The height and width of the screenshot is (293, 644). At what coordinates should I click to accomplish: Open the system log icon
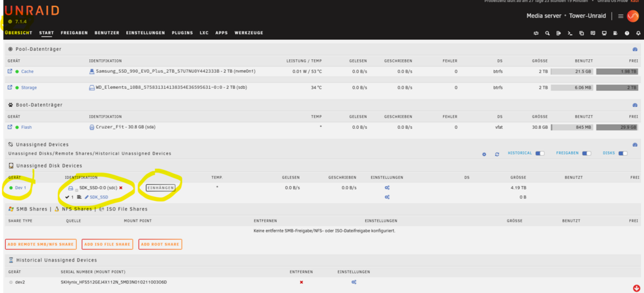[615, 33]
